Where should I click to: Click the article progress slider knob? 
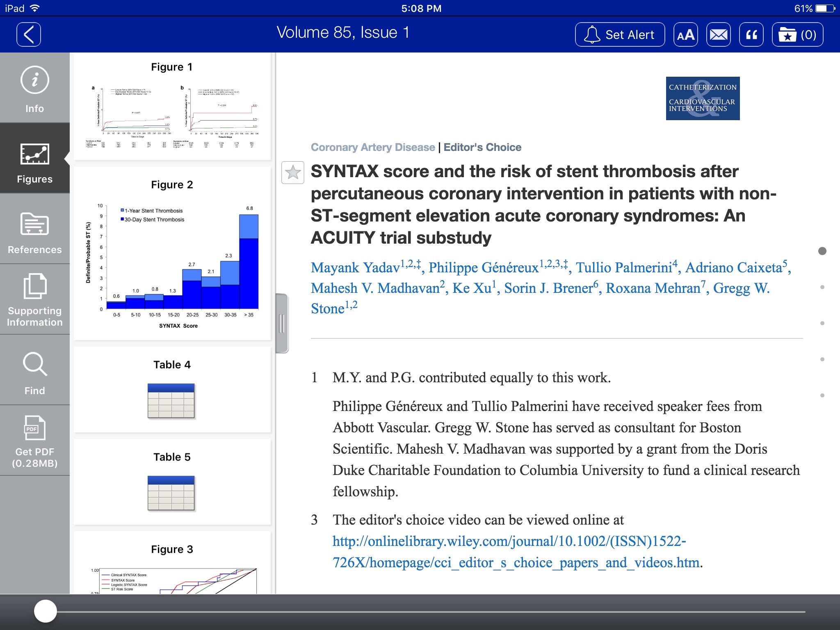point(46,611)
